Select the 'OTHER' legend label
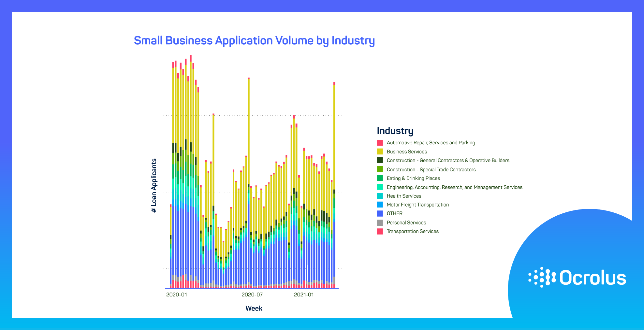This screenshot has width=644, height=330. (394, 213)
